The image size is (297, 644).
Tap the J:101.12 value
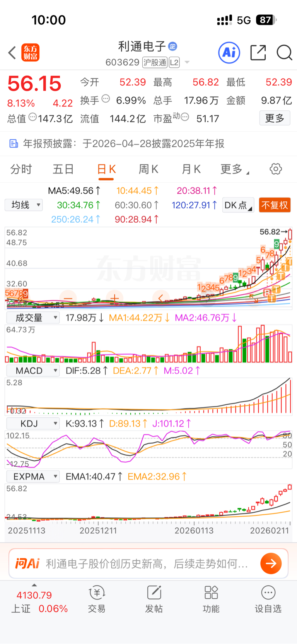coord(172,424)
